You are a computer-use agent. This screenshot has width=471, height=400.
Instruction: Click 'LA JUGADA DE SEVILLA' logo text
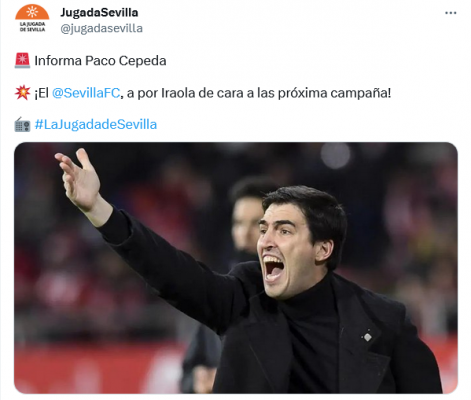pos(32,27)
